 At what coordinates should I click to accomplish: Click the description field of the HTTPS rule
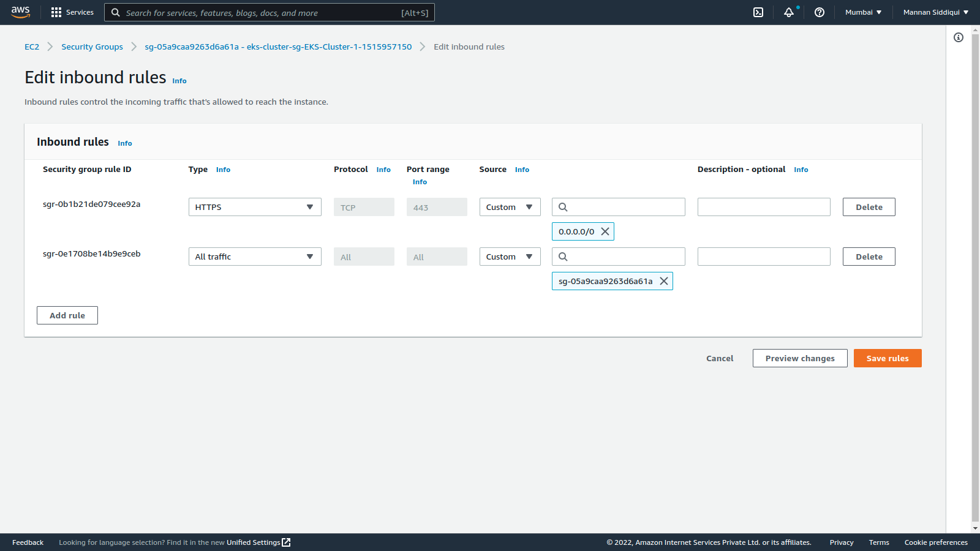[x=764, y=207]
